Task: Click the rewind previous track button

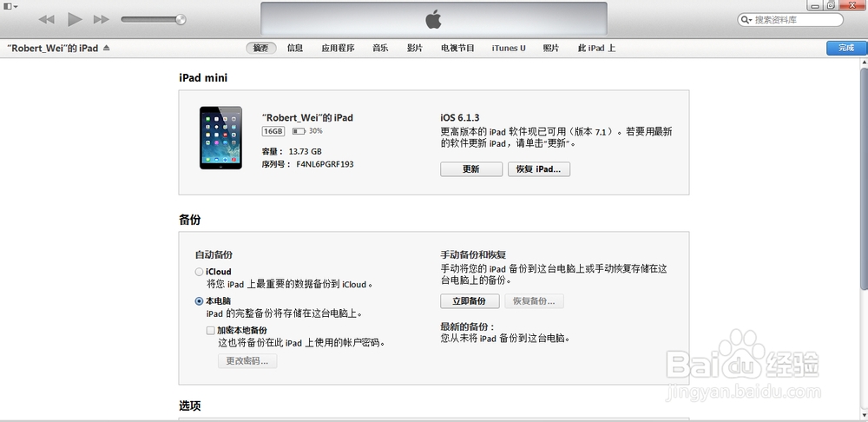Action: tap(47, 19)
